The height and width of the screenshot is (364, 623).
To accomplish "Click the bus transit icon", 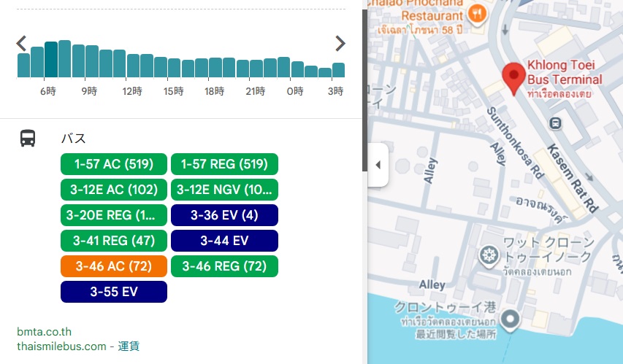I will click(28, 138).
